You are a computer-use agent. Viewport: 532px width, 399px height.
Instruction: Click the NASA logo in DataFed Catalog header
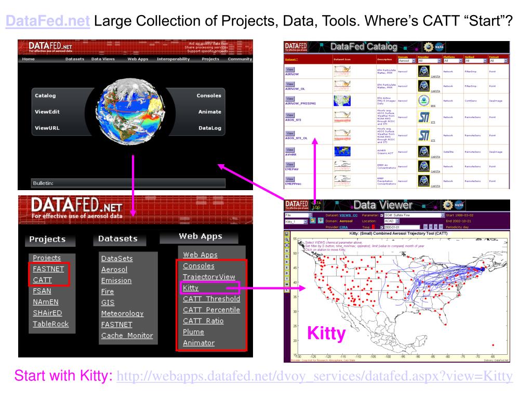click(440, 47)
